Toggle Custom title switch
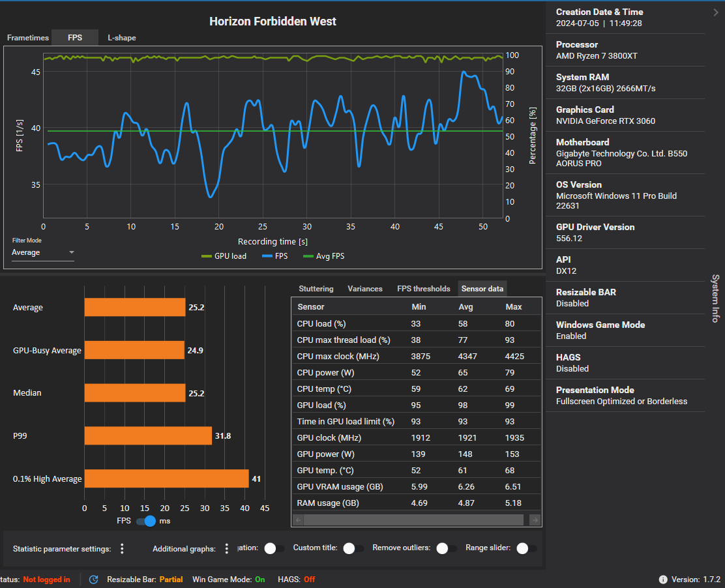The image size is (725, 588). (x=354, y=548)
